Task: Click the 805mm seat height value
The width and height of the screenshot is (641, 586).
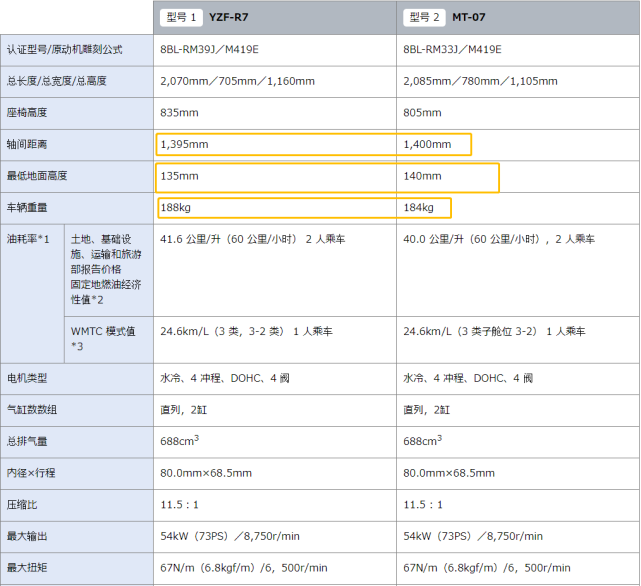Action: (x=422, y=112)
